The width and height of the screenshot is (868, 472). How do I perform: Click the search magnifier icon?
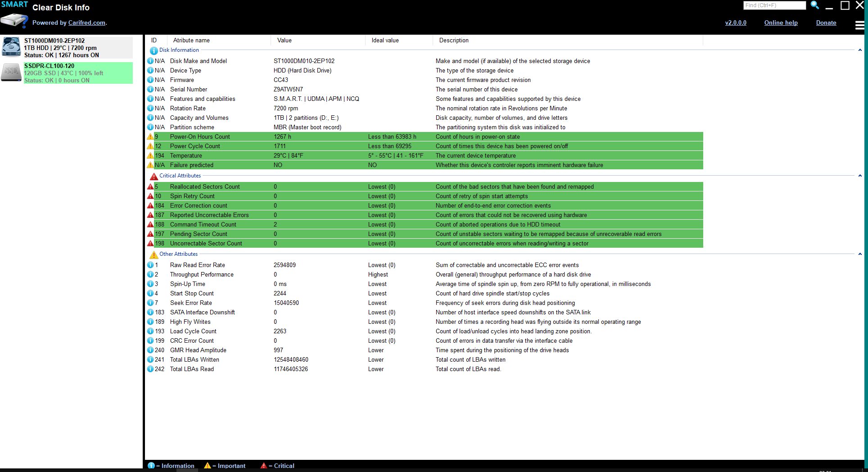click(x=814, y=5)
